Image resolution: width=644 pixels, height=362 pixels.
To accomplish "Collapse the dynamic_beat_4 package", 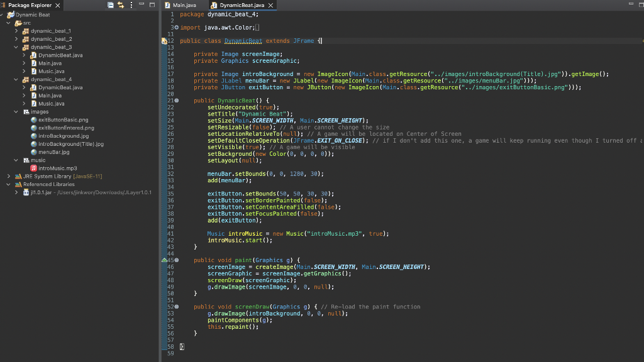I will pos(17,80).
